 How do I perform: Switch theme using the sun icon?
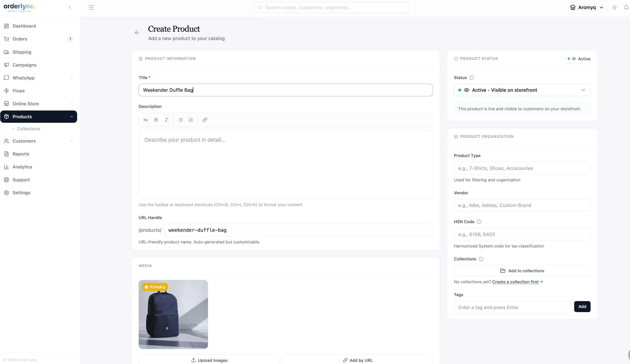click(614, 8)
